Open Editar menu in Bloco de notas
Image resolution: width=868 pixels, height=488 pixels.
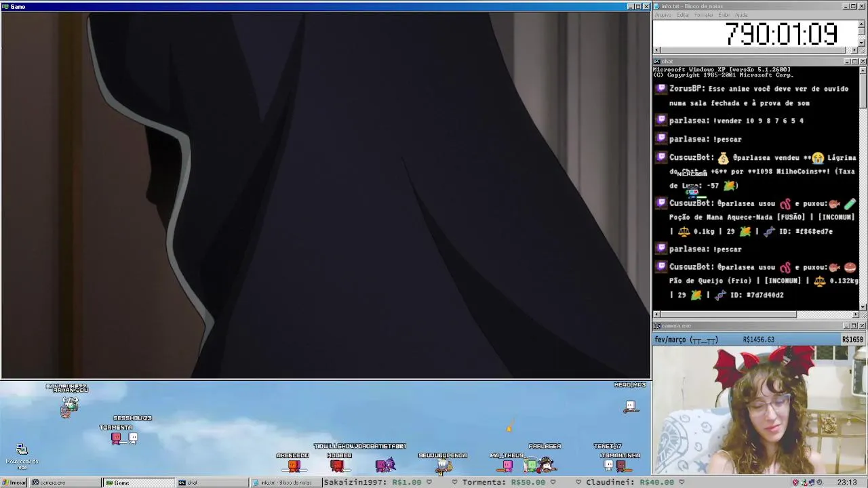(683, 15)
